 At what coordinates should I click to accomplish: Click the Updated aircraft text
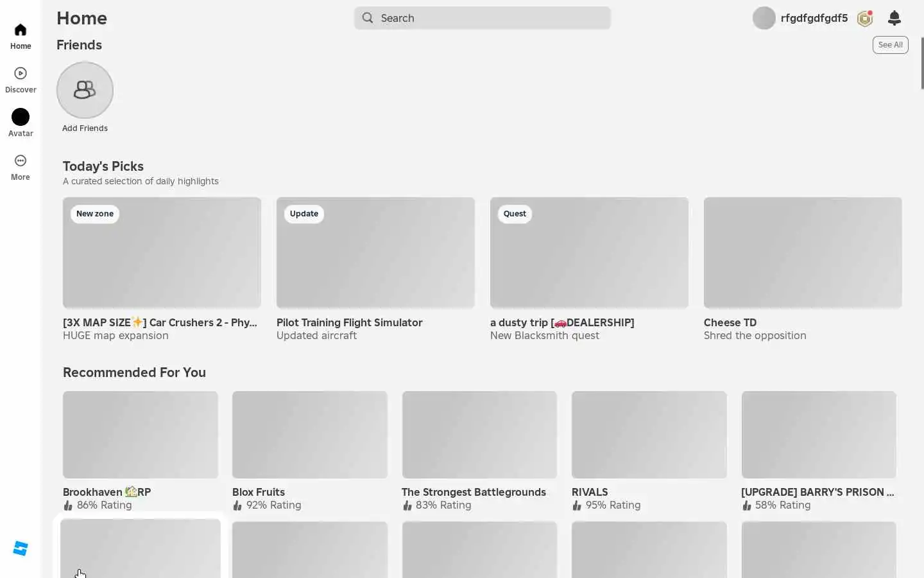[x=316, y=335]
